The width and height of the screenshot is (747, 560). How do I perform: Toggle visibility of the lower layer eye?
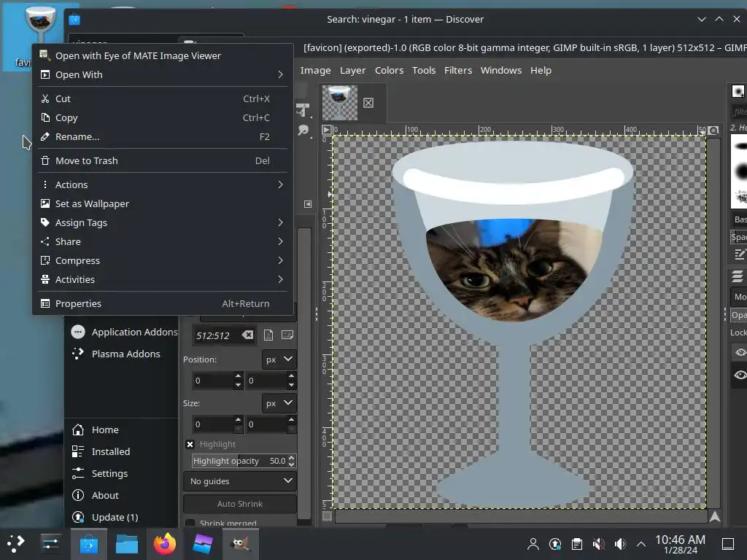740,375
